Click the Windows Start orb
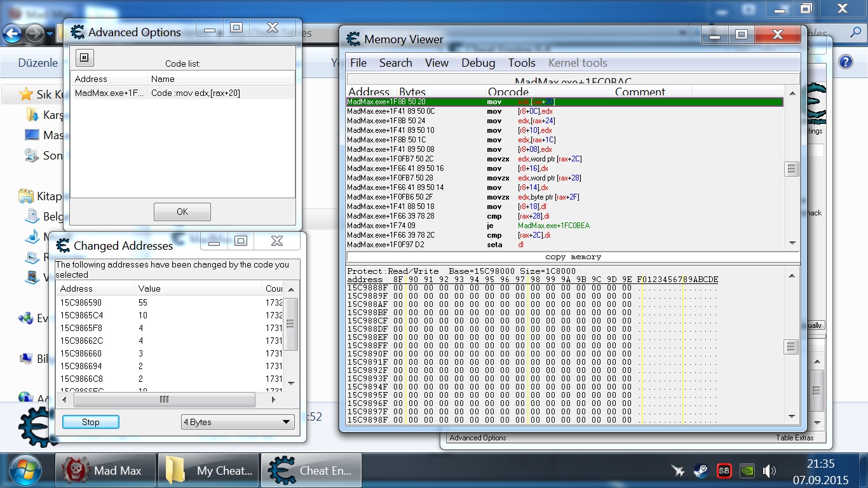Viewport: 868px width, 488px height. click(x=26, y=471)
